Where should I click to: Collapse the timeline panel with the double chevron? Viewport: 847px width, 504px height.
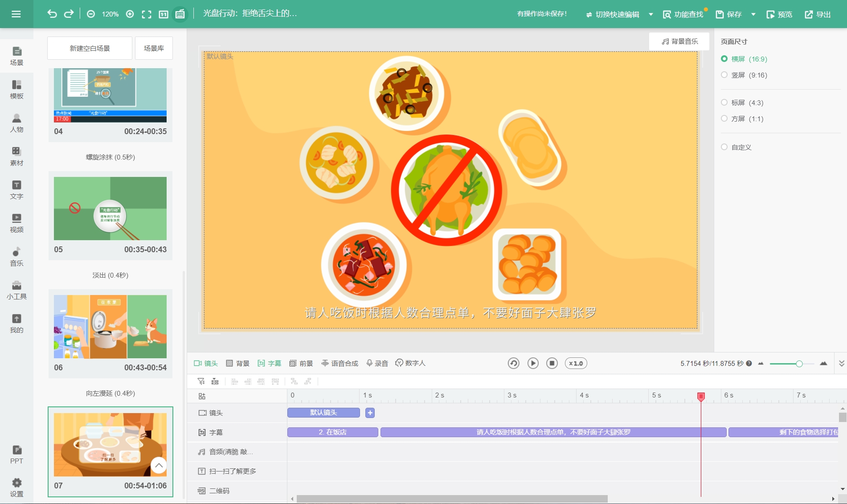[842, 364]
